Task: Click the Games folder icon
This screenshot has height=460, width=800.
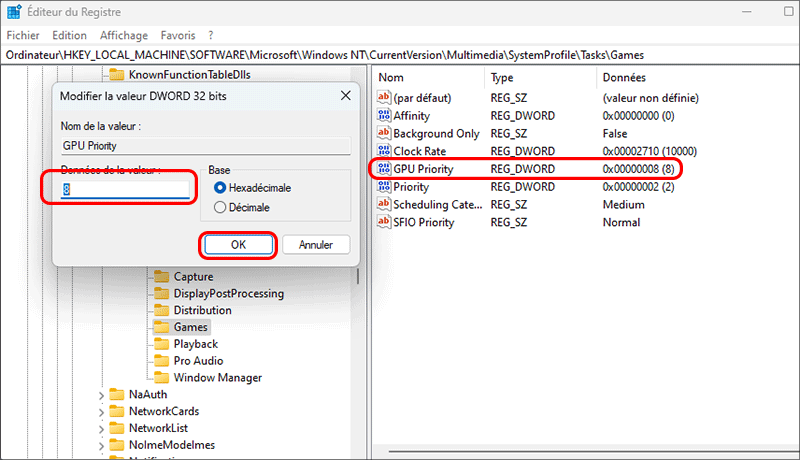Action: pos(162,327)
